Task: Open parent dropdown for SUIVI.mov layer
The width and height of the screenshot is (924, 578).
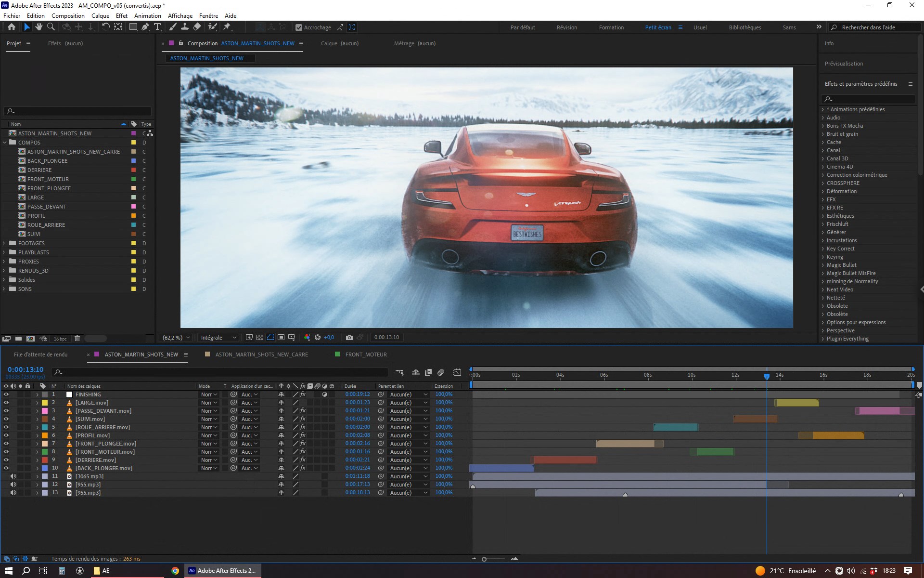Action: [x=409, y=419]
